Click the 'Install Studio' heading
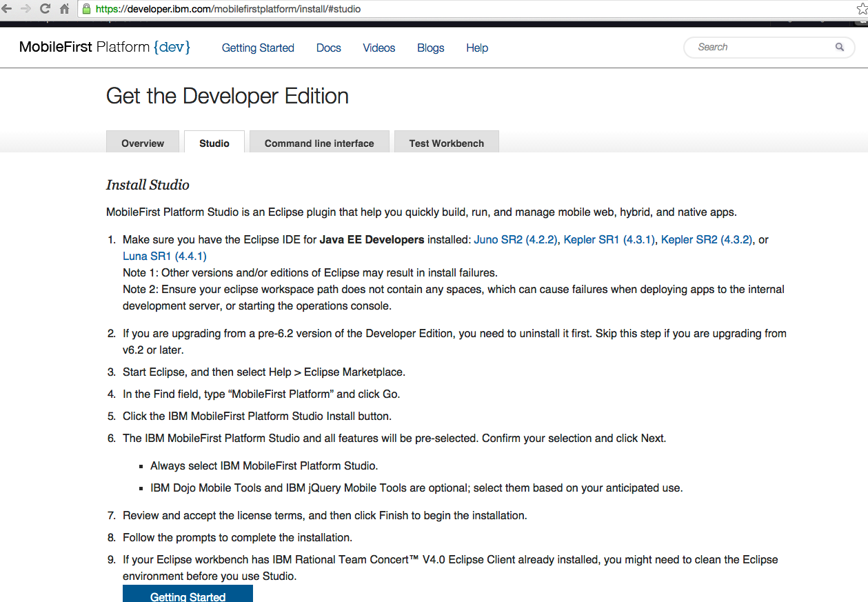Screen dimensions: 868x602 coord(148,185)
